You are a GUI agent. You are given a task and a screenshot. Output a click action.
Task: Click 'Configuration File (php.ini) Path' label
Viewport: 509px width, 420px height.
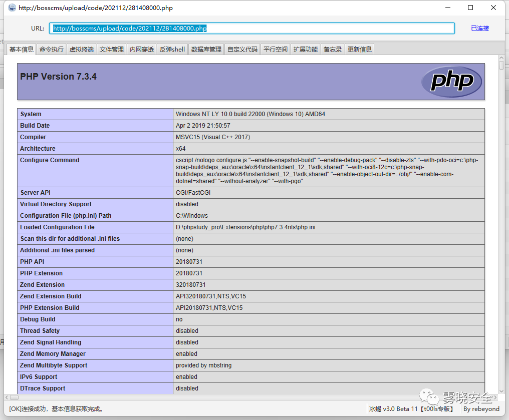66,216
